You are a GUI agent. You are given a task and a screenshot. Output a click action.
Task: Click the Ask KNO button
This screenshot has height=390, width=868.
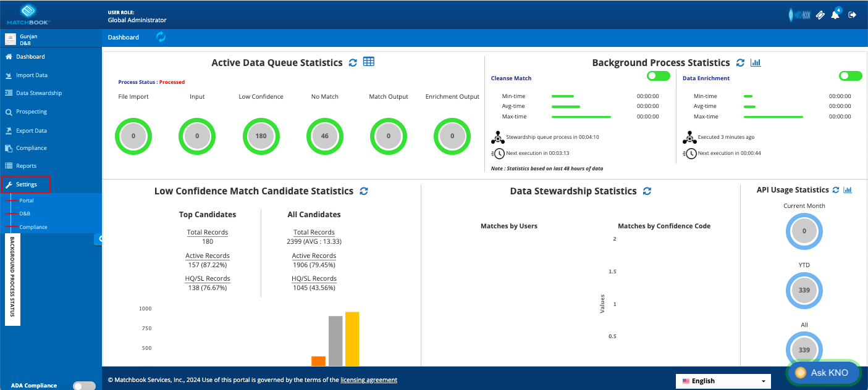point(824,373)
